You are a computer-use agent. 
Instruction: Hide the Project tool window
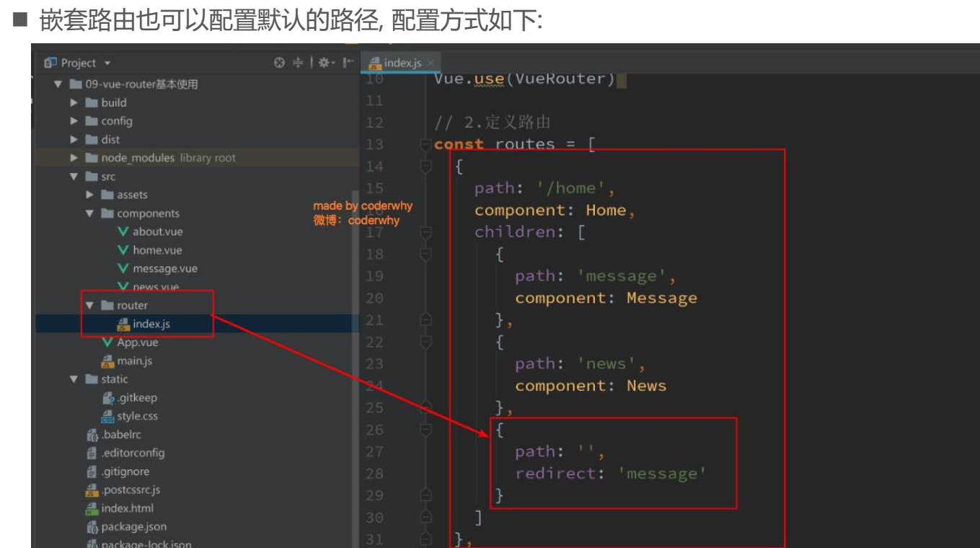pyautogui.click(x=348, y=63)
